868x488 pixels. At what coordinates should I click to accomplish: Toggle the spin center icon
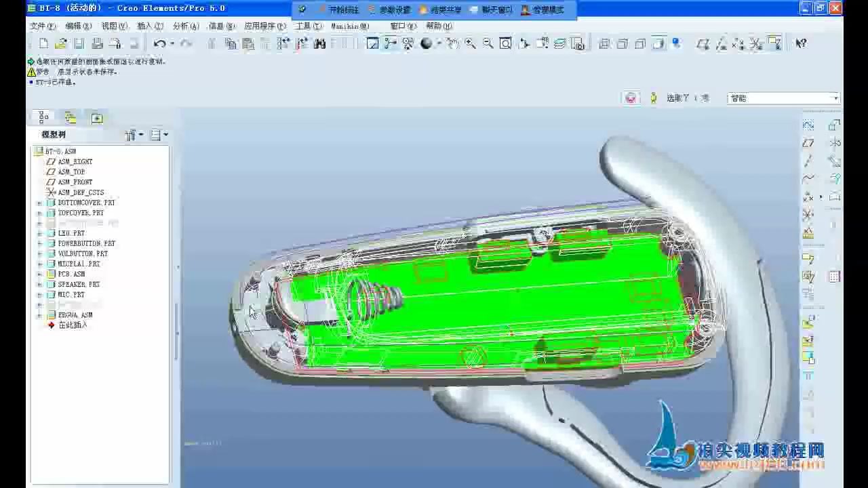[390, 43]
